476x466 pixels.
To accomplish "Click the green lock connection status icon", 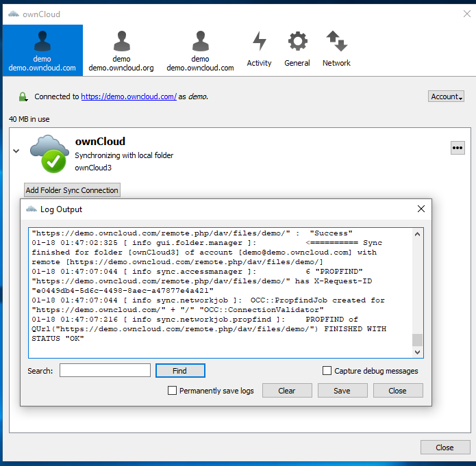I will 23,96.
